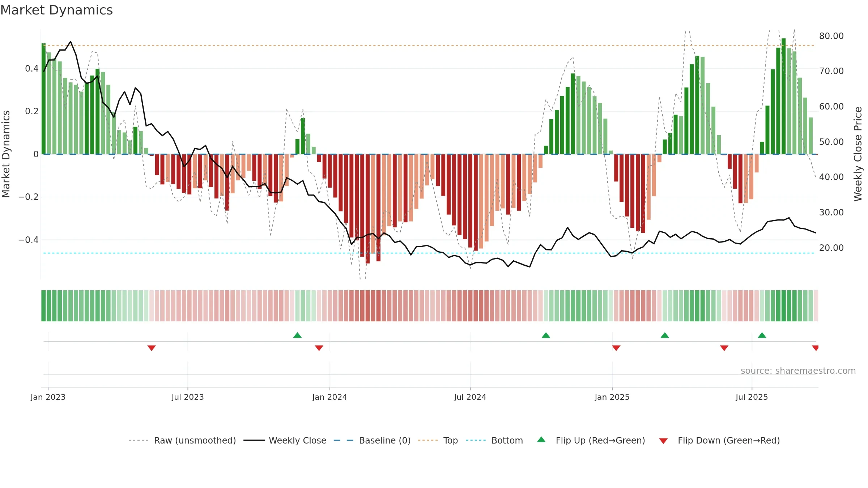The width and height of the screenshot is (868, 488).
Task: Click the Jul 2024 x-axis label
Action: (x=470, y=397)
